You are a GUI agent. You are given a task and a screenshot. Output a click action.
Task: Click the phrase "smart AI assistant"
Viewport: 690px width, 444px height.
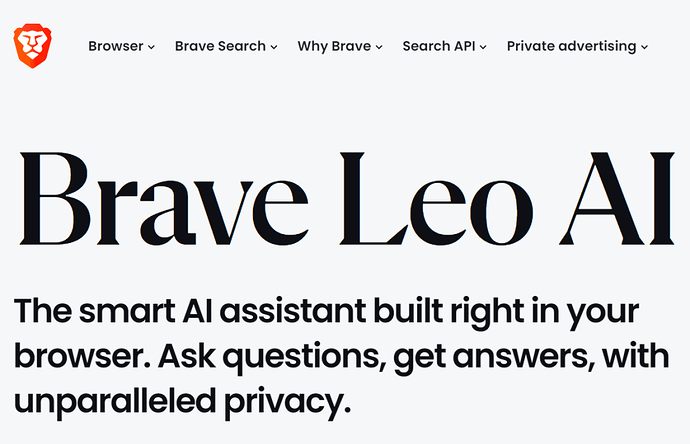tap(222, 311)
